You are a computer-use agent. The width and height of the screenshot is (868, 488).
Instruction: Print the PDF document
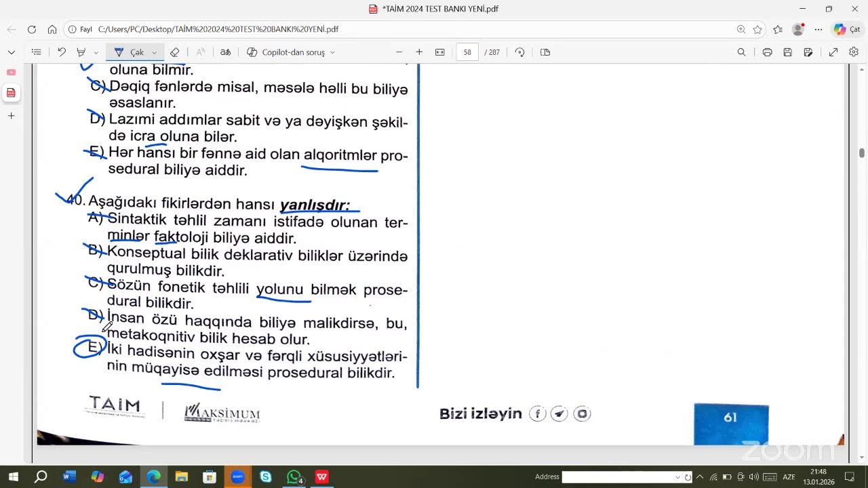point(767,52)
